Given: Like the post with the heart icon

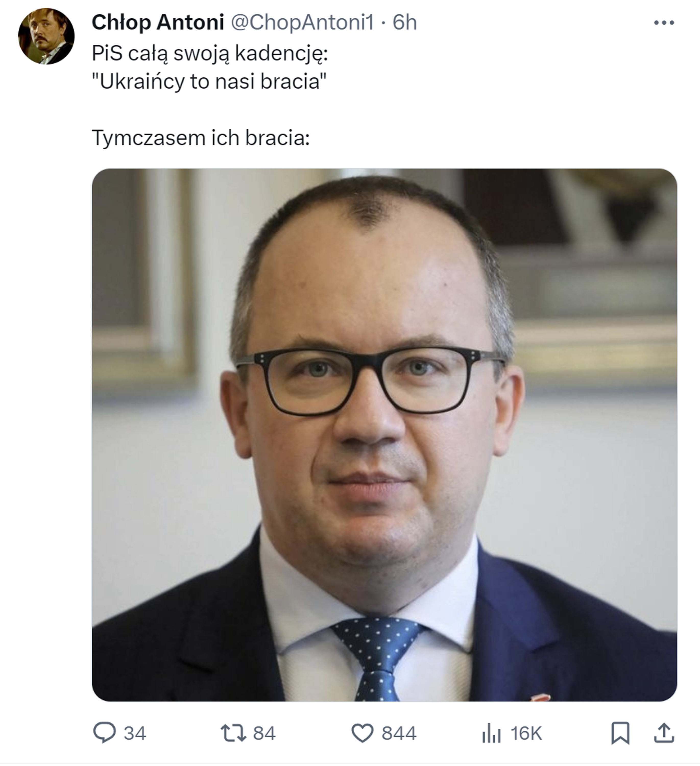Looking at the screenshot, I should [x=363, y=733].
